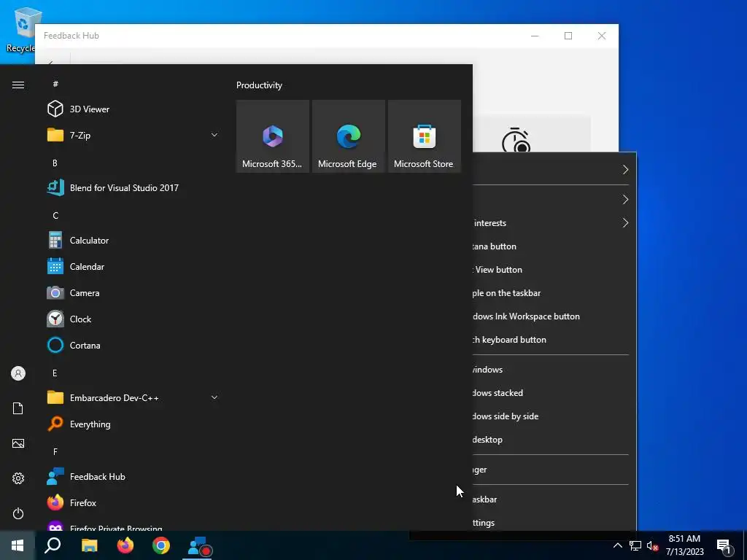Toggle Lock the taskbar menu entry
The image size is (747, 560).
[554, 499]
